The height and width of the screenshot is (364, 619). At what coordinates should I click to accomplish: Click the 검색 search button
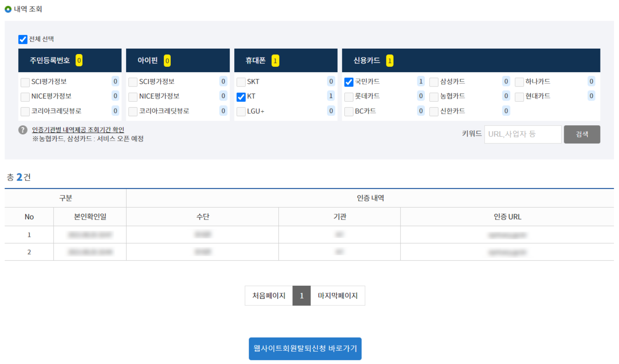pyautogui.click(x=581, y=134)
